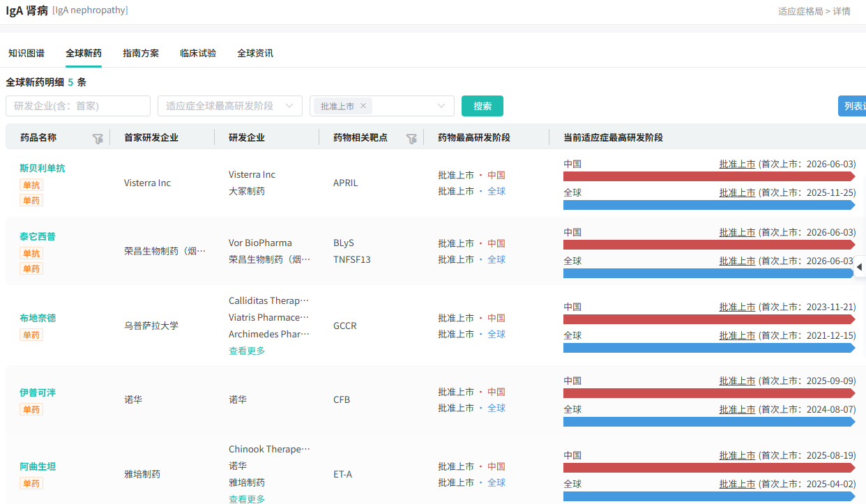Click the APRIL target cell
The width and height of the screenshot is (866, 504).
[345, 183]
